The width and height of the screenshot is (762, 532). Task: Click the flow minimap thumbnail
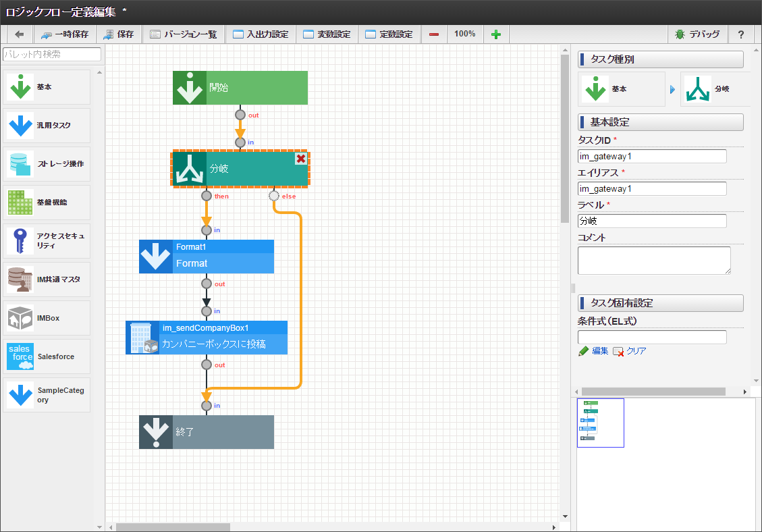(600, 423)
